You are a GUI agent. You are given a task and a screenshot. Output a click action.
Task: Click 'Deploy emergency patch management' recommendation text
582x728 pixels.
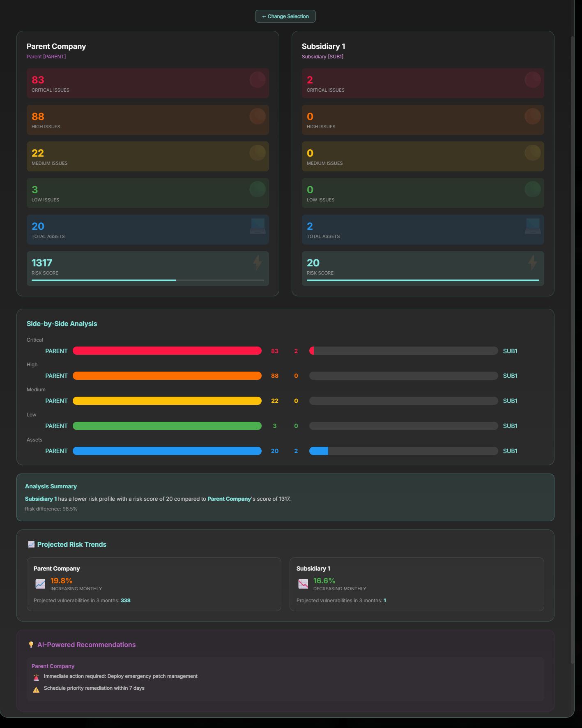[152, 676]
